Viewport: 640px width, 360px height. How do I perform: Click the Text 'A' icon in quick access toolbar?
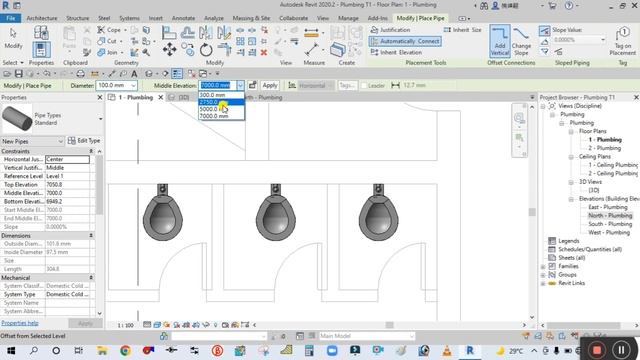134,73
